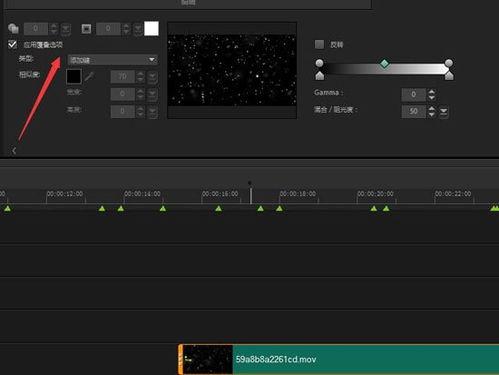This screenshot has width=499, height=375.
Task: Open the border value slider popup button
Action: pyautogui.click(x=138, y=29)
